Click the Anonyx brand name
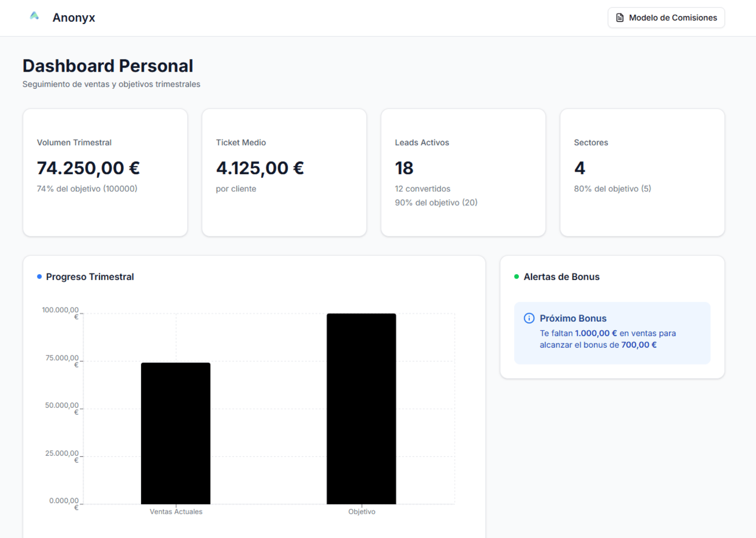Image resolution: width=756 pixels, height=538 pixels. click(73, 18)
